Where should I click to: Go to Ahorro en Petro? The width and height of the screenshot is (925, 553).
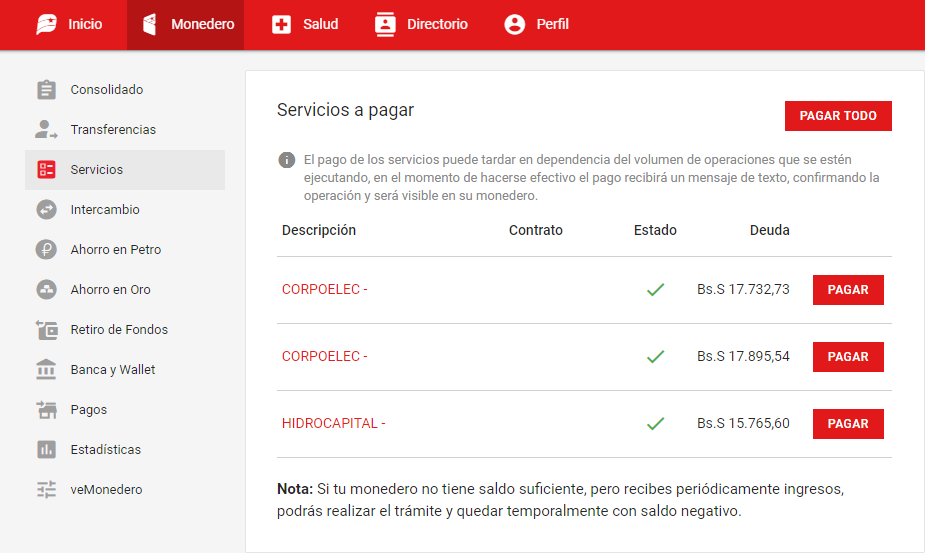(x=125, y=250)
